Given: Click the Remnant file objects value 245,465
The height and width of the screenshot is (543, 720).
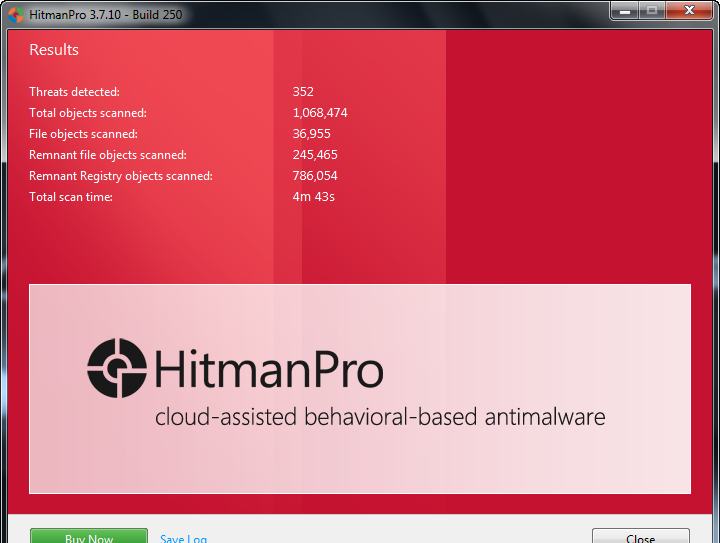Looking at the screenshot, I should (315, 155).
